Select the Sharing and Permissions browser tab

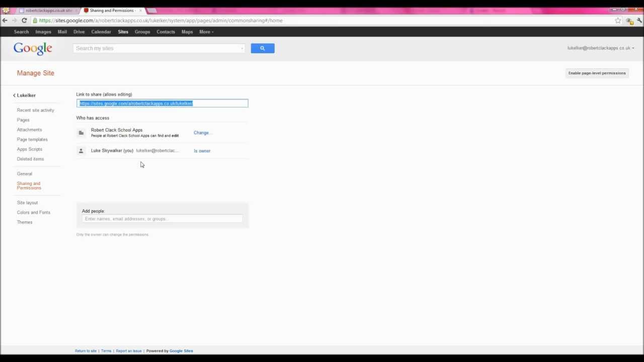(112, 11)
